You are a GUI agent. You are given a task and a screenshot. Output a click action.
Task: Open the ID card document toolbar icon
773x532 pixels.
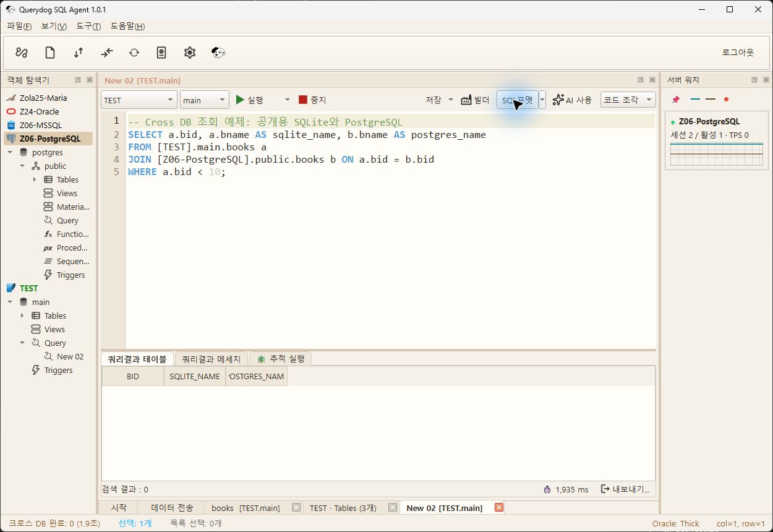[161, 53]
